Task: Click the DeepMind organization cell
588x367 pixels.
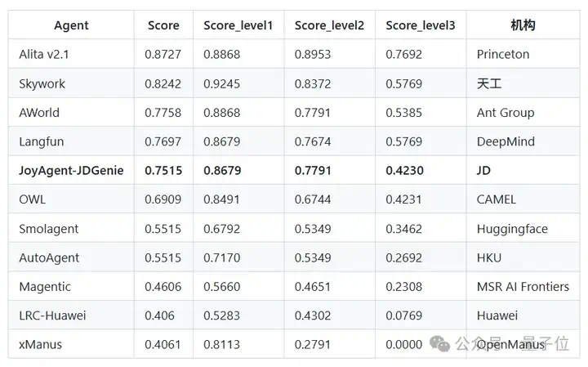Action: [x=506, y=141]
